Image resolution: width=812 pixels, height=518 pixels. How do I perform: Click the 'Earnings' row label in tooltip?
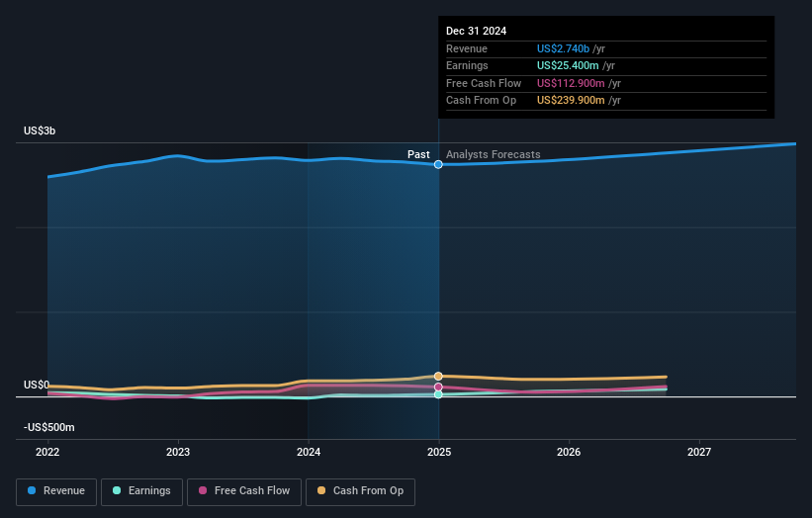(x=467, y=65)
